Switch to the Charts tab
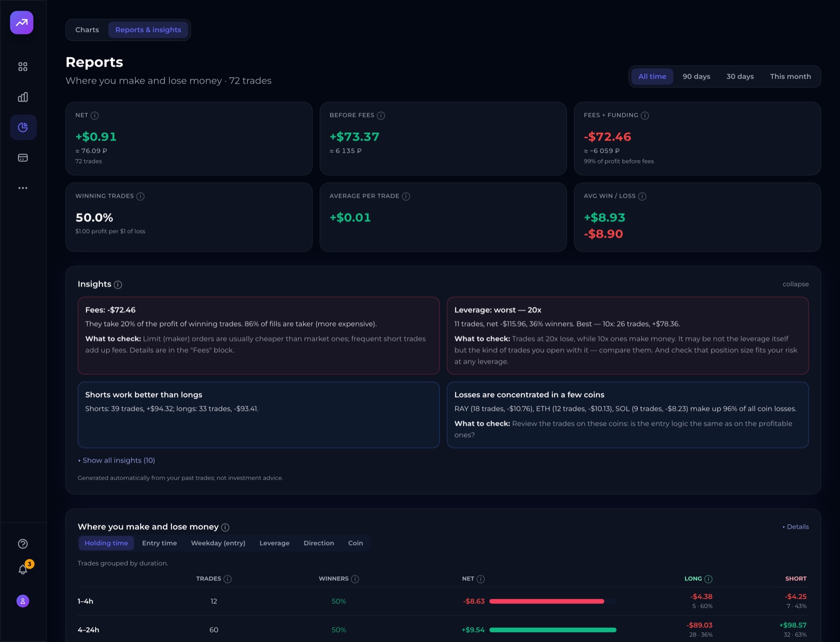This screenshot has height=642, width=840. click(87, 30)
